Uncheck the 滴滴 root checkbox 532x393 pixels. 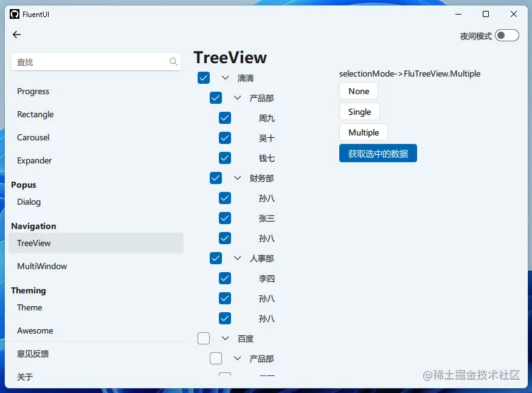203,78
